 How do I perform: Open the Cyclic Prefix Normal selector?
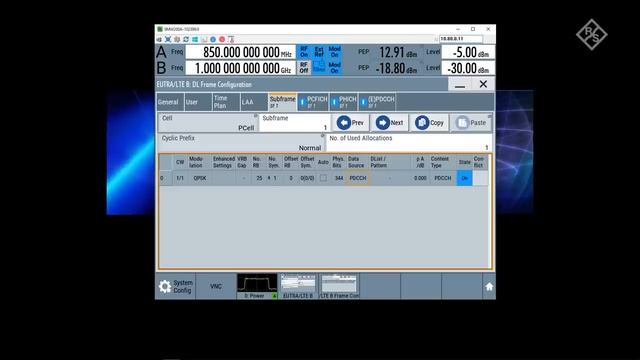241,143
